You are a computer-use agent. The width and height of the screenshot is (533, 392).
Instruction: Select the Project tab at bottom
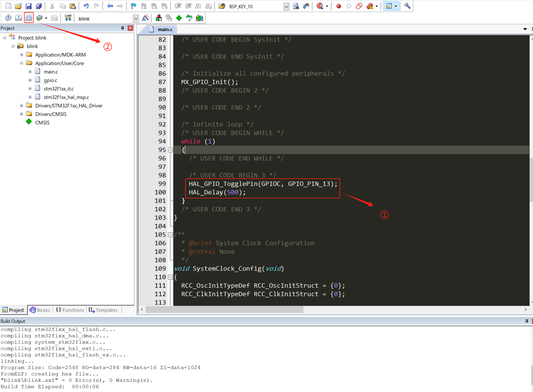tap(13, 310)
